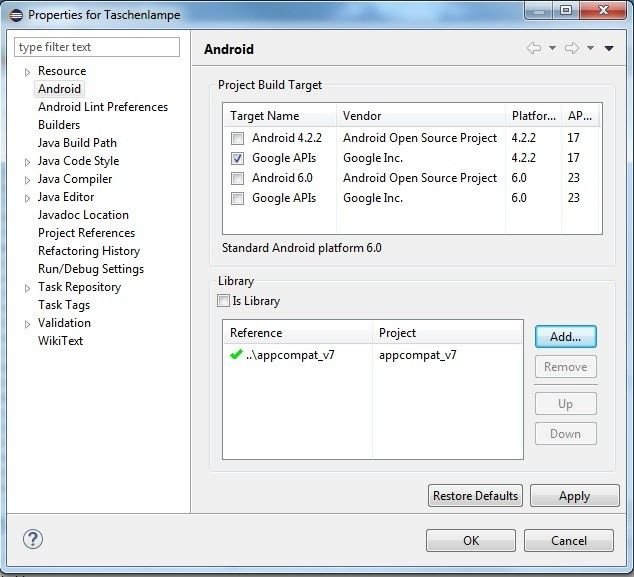Open the view menu triangle in header
Screen dimensions: 634x577
click(609, 48)
